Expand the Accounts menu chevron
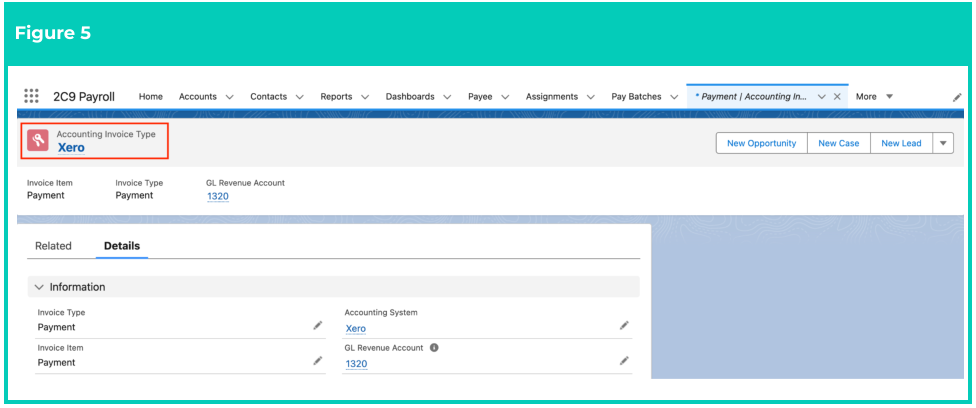 230,97
